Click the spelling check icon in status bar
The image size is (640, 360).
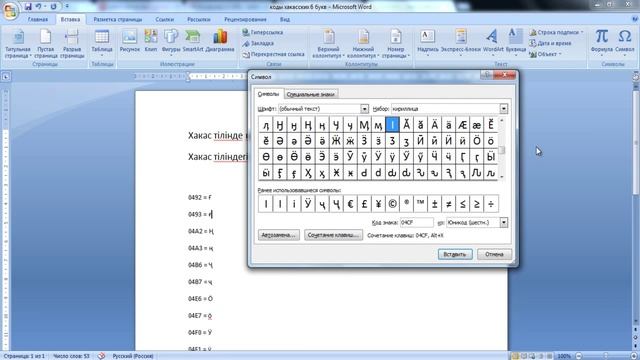tap(101, 356)
